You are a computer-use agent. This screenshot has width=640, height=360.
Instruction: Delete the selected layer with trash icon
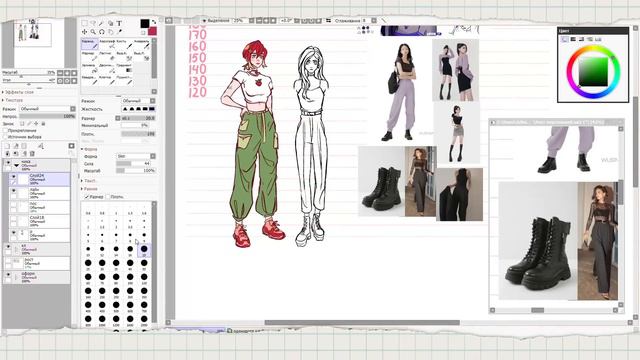32,153
